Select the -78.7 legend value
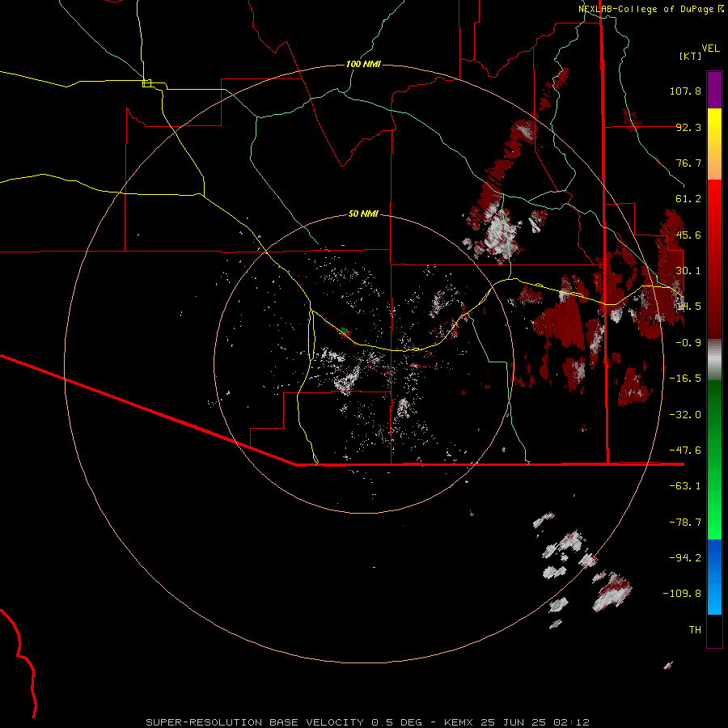The height and width of the screenshot is (728, 728). pos(685,523)
